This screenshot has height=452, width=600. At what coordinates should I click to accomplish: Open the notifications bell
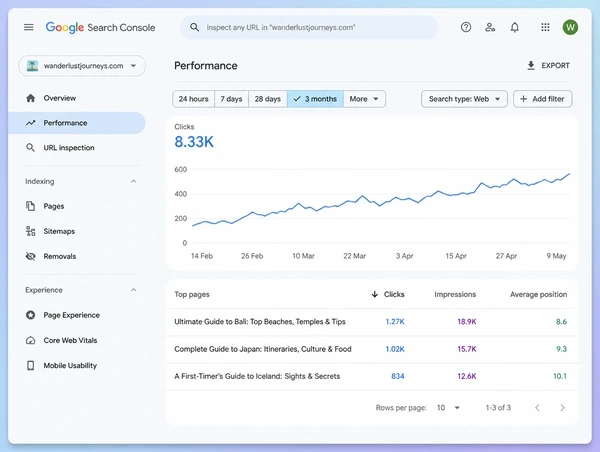[515, 27]
